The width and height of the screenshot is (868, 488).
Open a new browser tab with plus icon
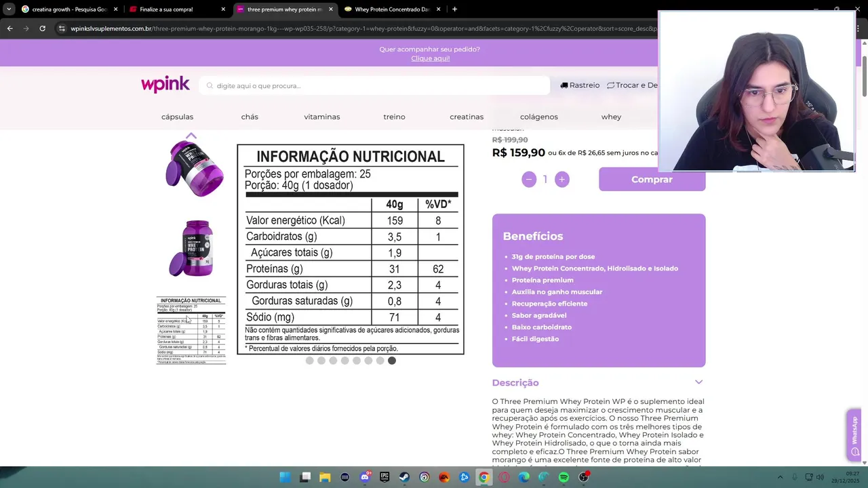coord(454,9)
